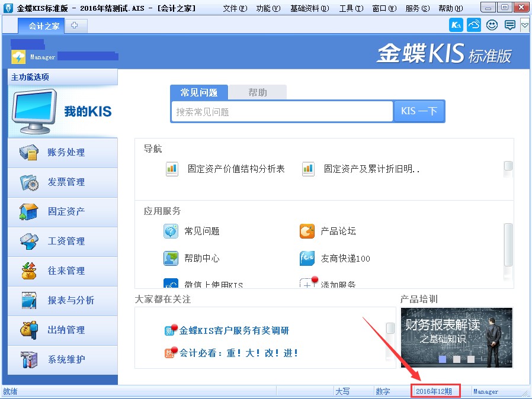Open the 金蝶KIS客户服务有奖调研 link

coord(234,330)
